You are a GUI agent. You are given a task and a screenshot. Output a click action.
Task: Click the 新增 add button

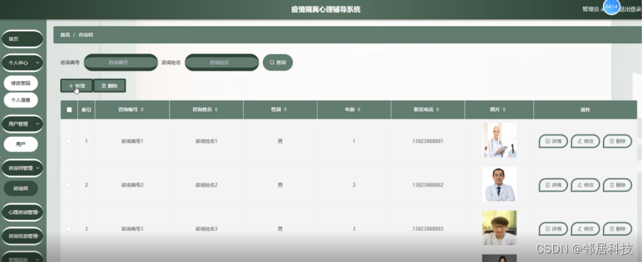pyautogui.click(x=77, y=86)
